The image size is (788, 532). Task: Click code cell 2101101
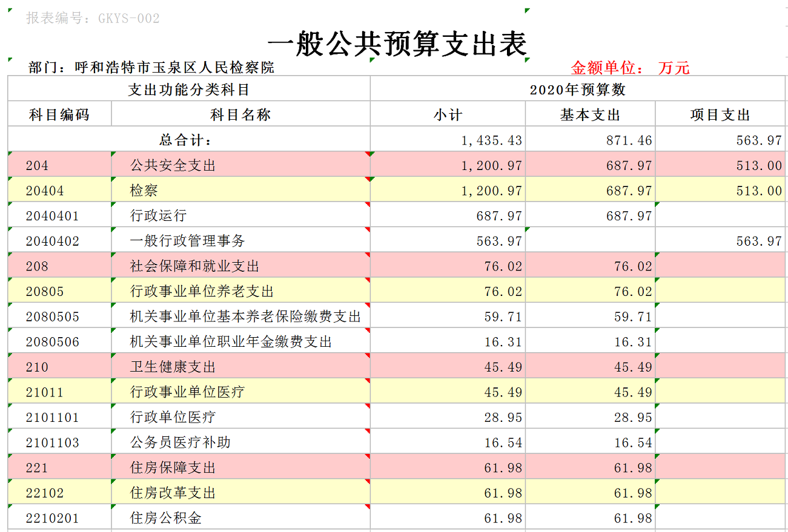(59, 417)
